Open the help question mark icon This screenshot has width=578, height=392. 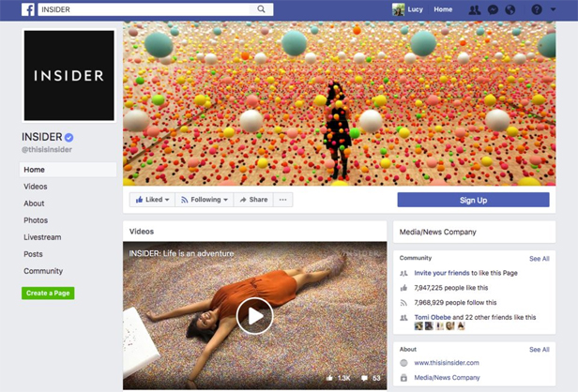[x=537, y=9]
